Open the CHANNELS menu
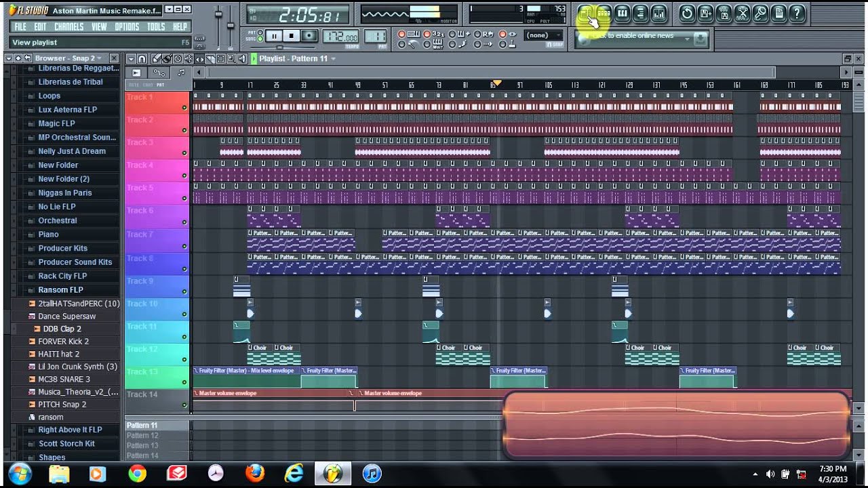The image size is (868, 488). [x=68, y=27]
